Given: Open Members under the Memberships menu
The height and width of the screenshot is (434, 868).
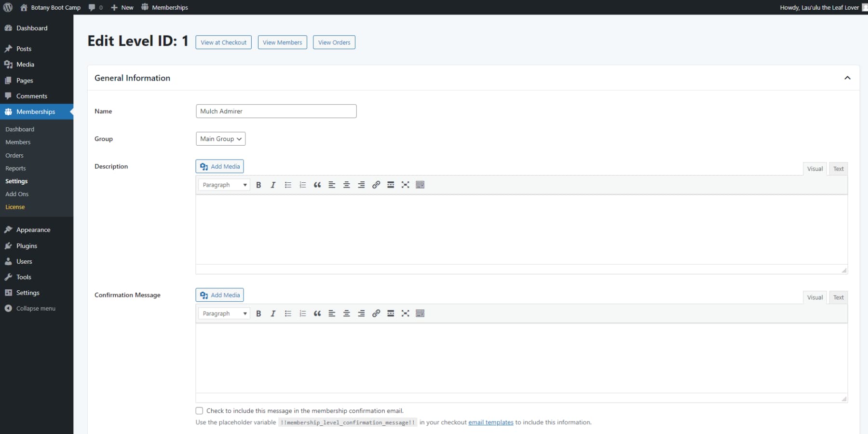Looking at the screenshot, I should pos(18,142).
